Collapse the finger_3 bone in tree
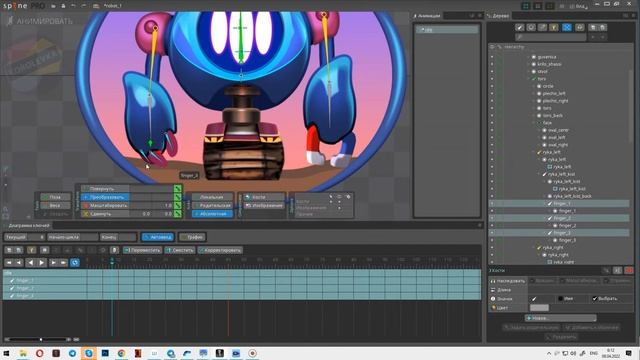The image size is (640, 360). pos(545,233)
